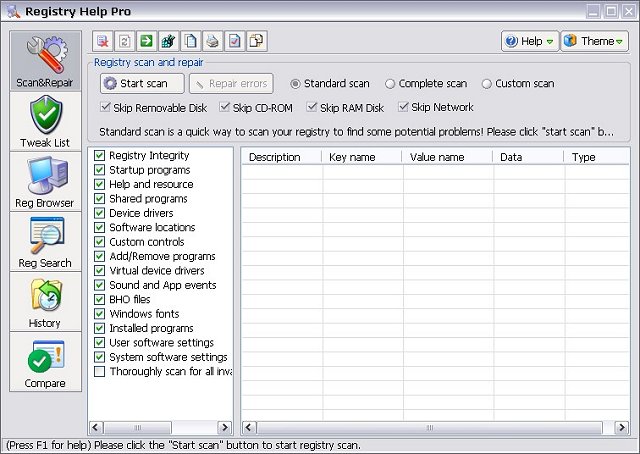
Task: Click the Key name column header
Action: (x=362, y=157)
